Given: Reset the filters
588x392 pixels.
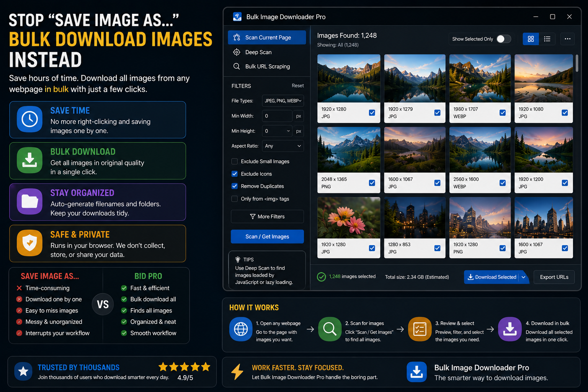Looking at the screenshot, I should click(x=297, y=86).
